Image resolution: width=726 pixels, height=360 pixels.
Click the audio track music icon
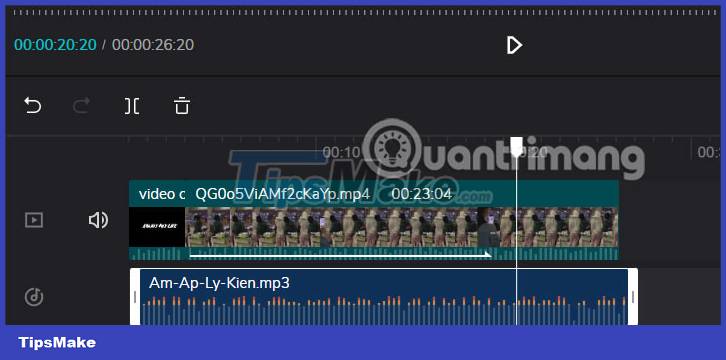34,297
